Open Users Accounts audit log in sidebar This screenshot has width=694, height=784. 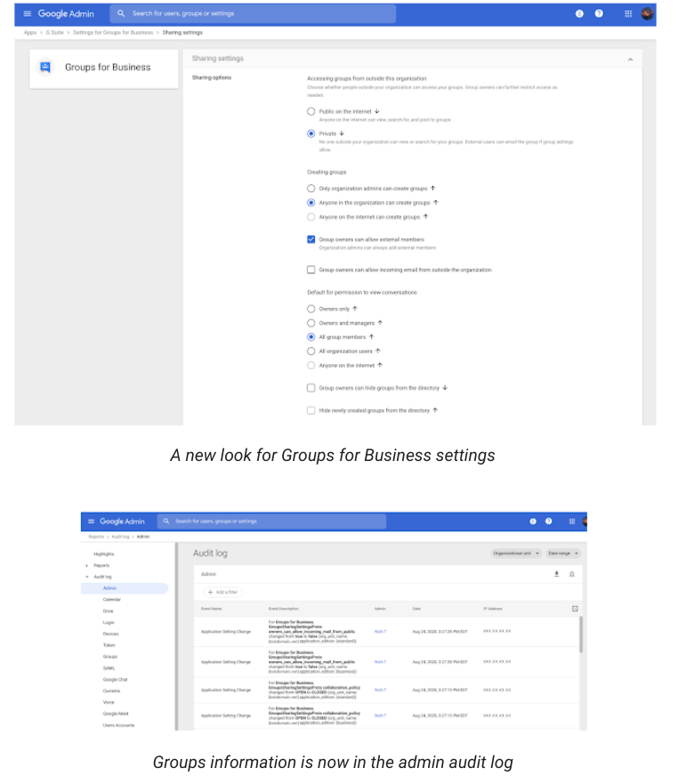pos(118,725)
